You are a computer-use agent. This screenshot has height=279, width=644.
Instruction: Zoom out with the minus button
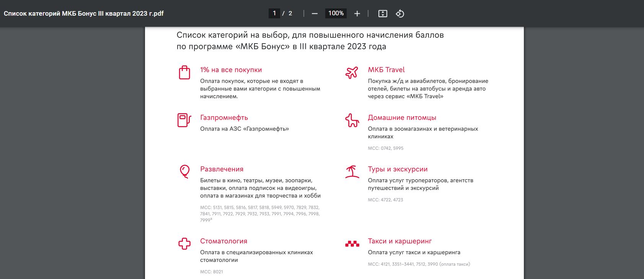315,14
